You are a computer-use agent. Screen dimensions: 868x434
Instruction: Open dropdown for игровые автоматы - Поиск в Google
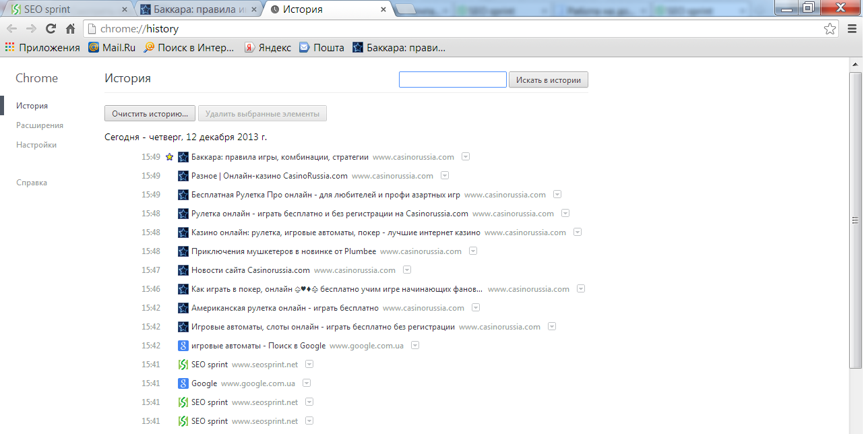tap(415, 346)
